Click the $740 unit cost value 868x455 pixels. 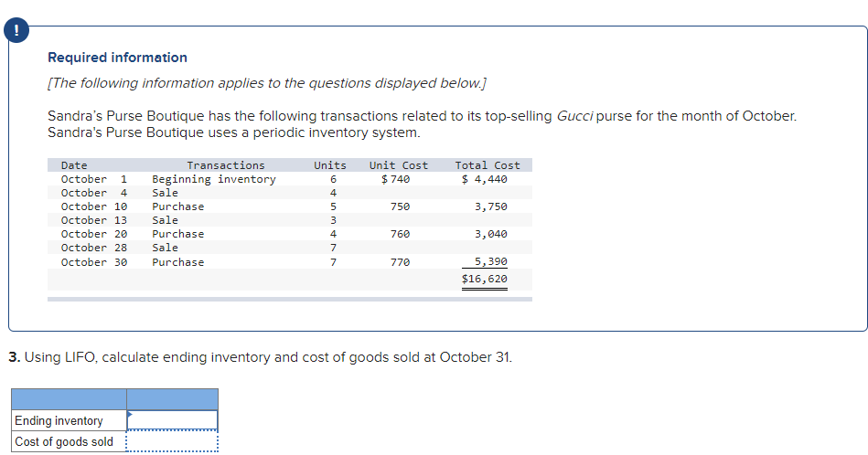[396, 179]
